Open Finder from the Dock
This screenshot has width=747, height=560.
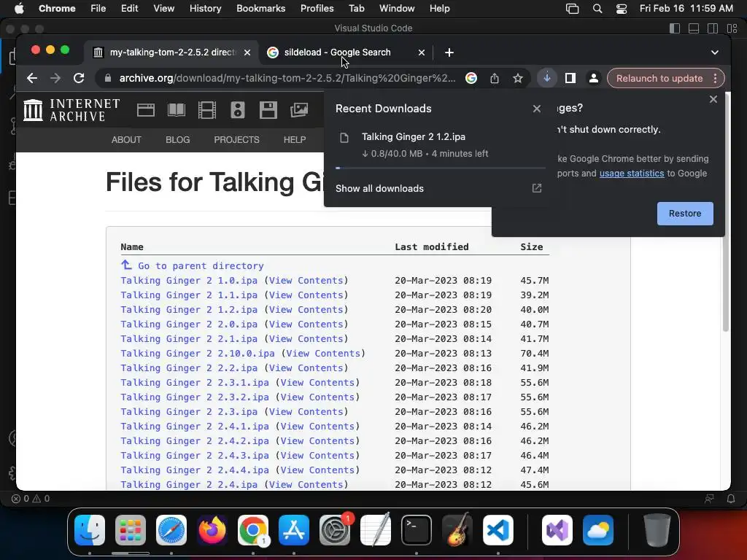[90, 530]
